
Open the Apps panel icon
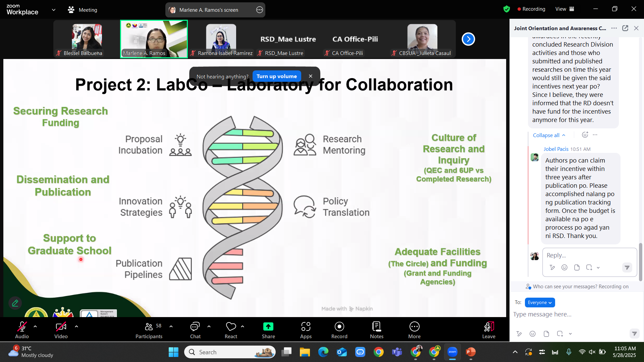(x=306, y=327)
